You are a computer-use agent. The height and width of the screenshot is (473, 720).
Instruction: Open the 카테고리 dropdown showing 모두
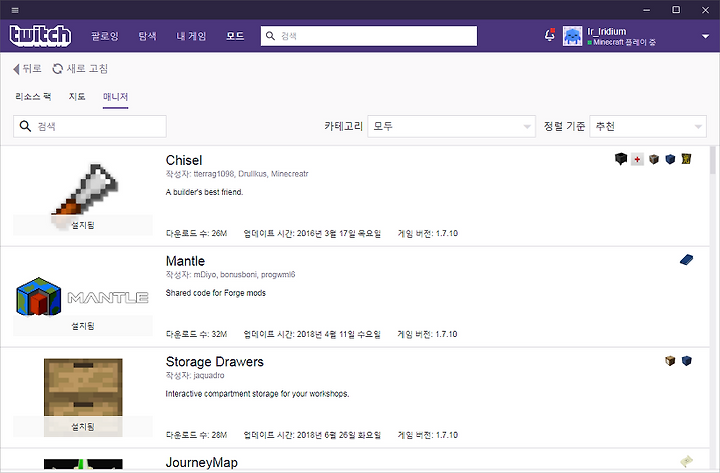[451, 126]
